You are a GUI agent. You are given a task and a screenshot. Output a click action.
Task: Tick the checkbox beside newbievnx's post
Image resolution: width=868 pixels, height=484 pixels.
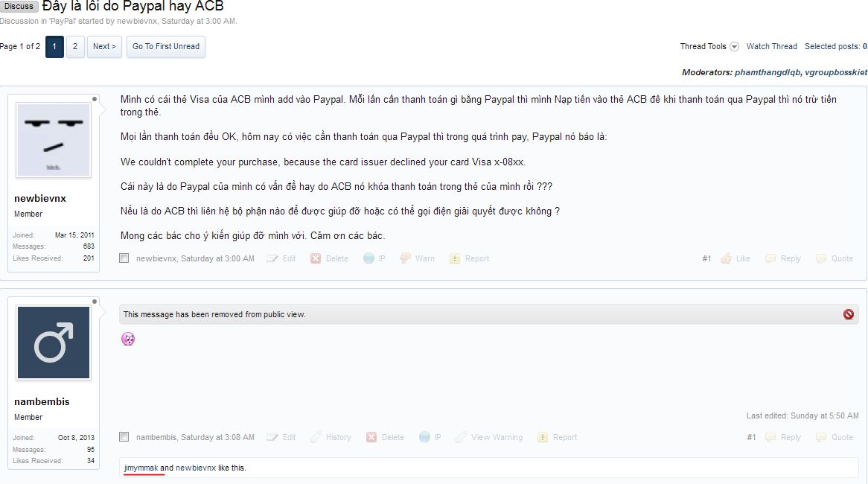124,258
